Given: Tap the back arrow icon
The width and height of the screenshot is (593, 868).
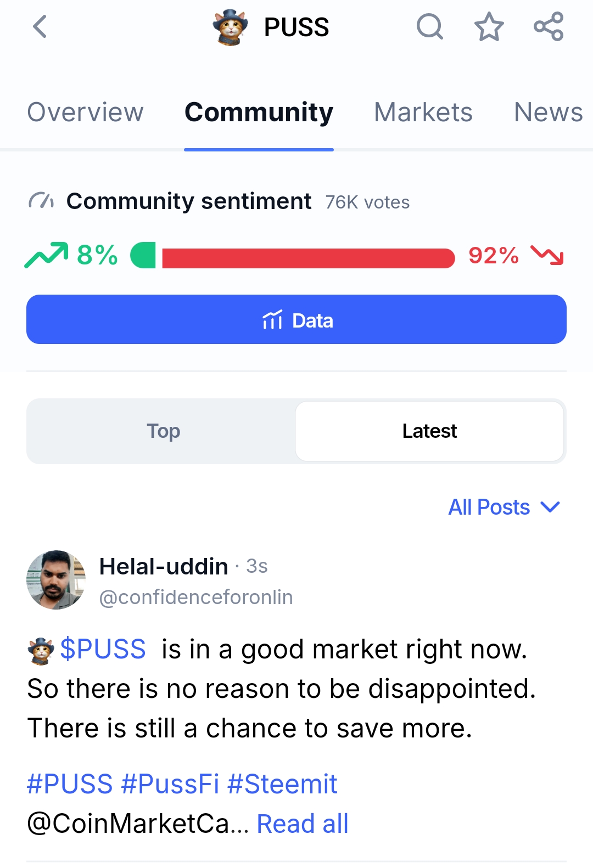Looking at the screenshot, I should click(x=40, y=26).
